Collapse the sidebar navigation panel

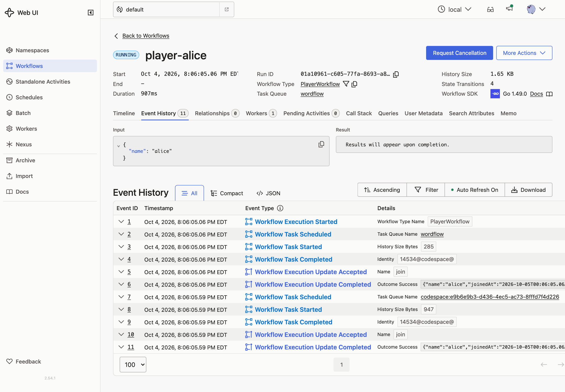coord(91,13)
